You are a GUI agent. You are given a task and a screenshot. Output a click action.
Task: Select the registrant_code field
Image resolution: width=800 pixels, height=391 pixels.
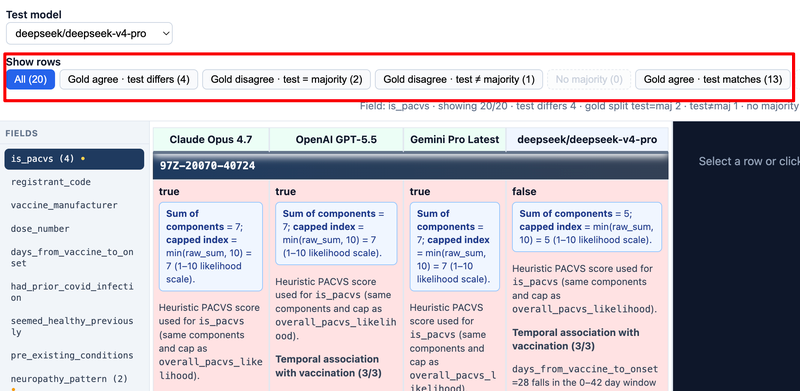coord(74,182)
